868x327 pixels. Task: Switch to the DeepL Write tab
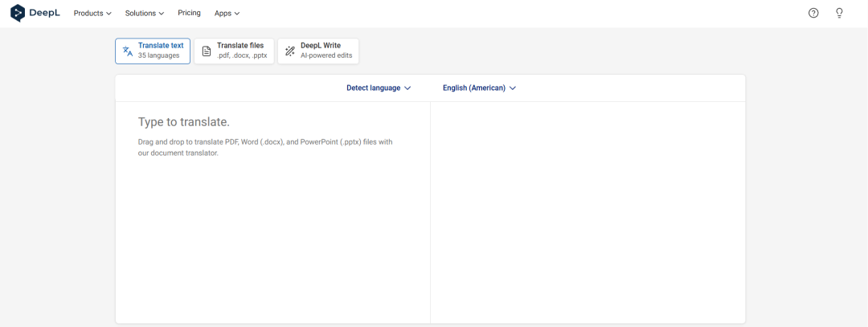click(318, 51)
